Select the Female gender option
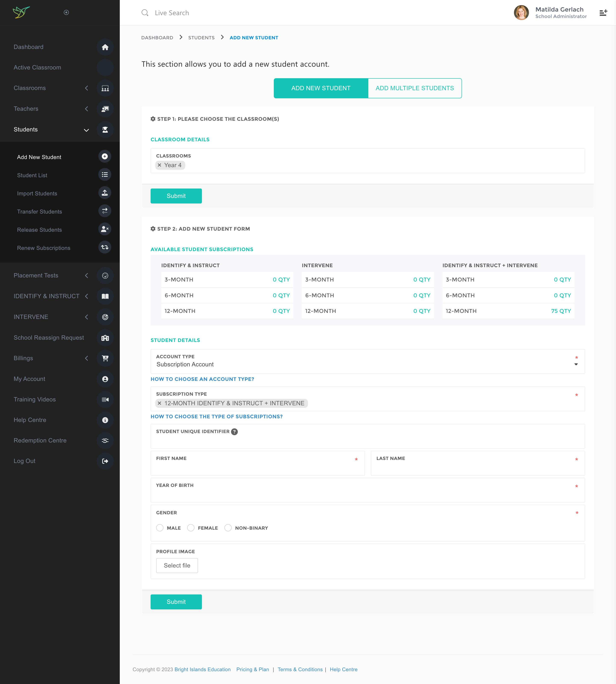 pyautogui.click(x=191, y=528)
